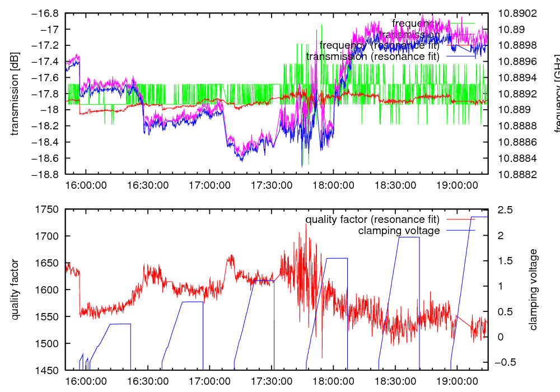Select the 'clamping voltage' legend entry text
Screen dimensions: 560x392
[399, 230]
